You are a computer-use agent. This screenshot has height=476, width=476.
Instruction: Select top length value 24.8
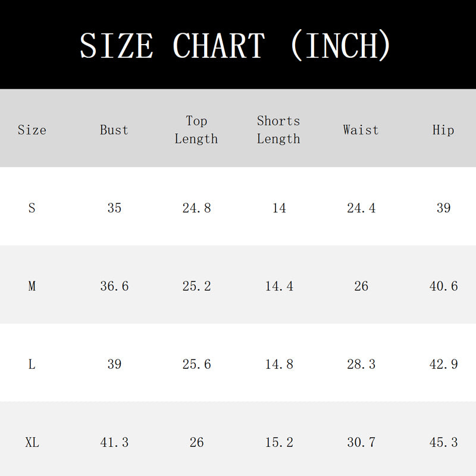pos(197,208)
